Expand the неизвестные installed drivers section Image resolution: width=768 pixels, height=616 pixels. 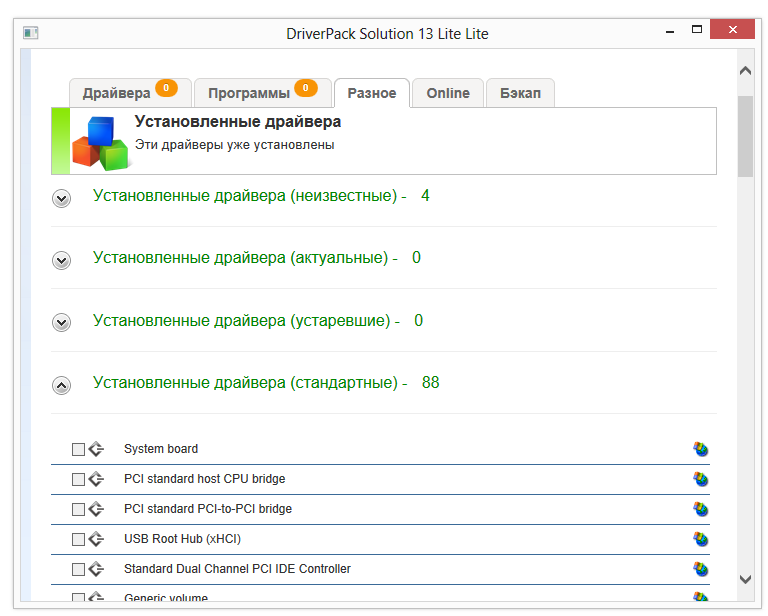click(x=62, y=198)
